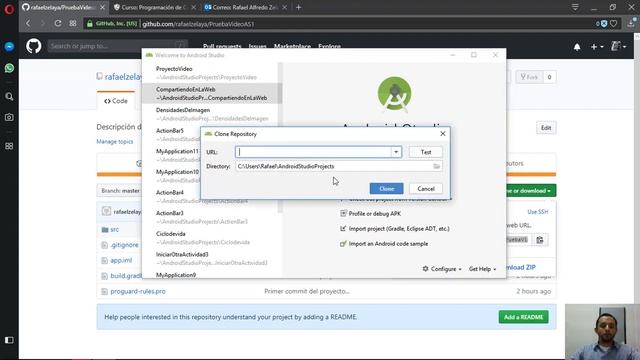The height and width of the screenshot is (360, 640).
Task: Open the app.iml file link
Action: pyautogui.click(x=121, y=260)
